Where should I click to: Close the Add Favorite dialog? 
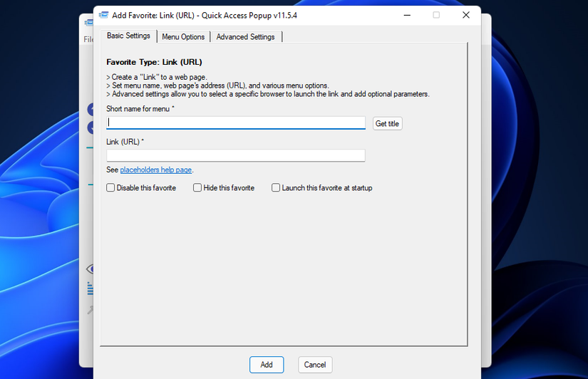pyautogui.click(x=465, y=15)
